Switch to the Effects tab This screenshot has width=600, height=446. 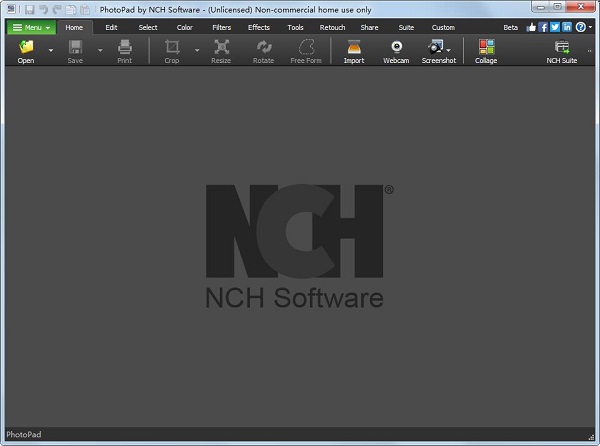coord(259,28)
